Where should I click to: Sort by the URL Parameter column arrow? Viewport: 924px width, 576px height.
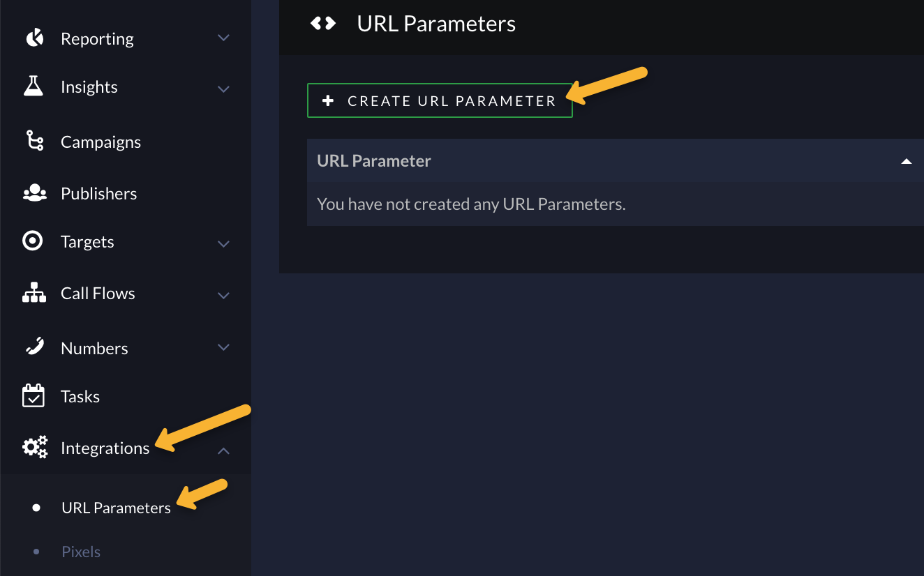point(906,161)
